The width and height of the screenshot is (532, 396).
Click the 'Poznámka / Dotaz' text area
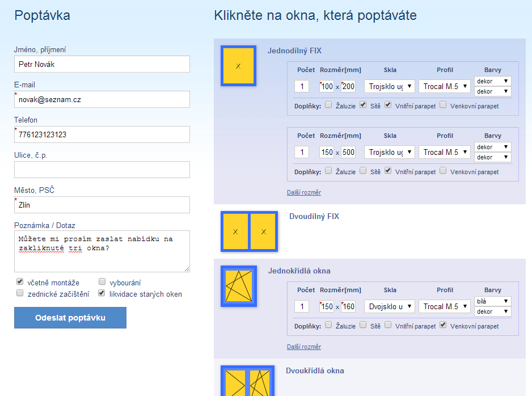[102, 251]
